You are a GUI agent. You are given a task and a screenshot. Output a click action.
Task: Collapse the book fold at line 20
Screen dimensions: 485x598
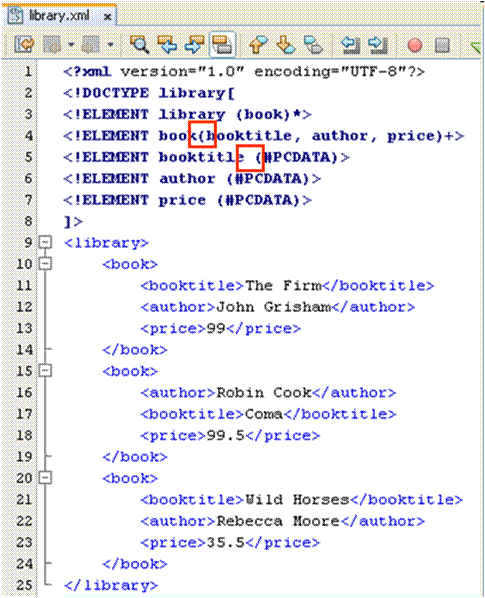coord(45,477)
